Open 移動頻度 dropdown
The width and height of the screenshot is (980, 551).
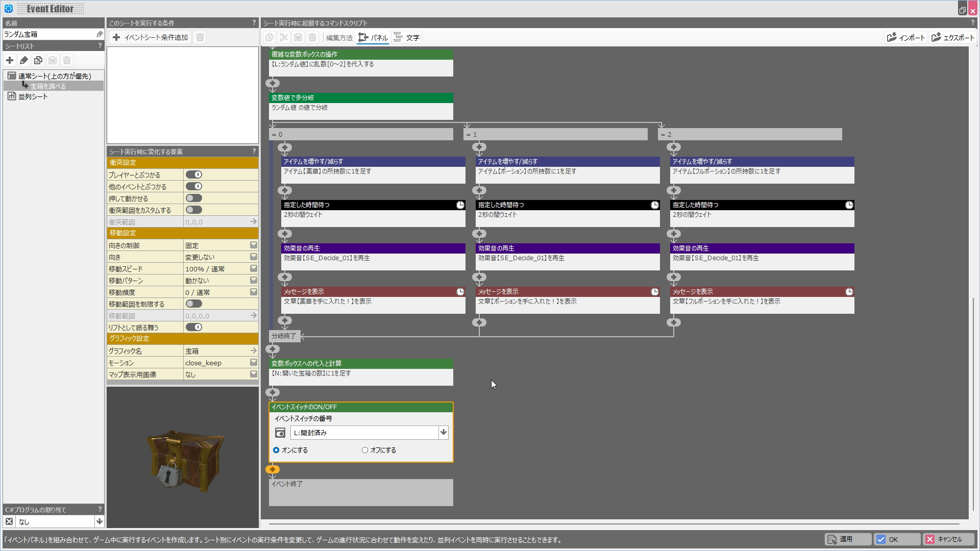click(x=253, y=292)
